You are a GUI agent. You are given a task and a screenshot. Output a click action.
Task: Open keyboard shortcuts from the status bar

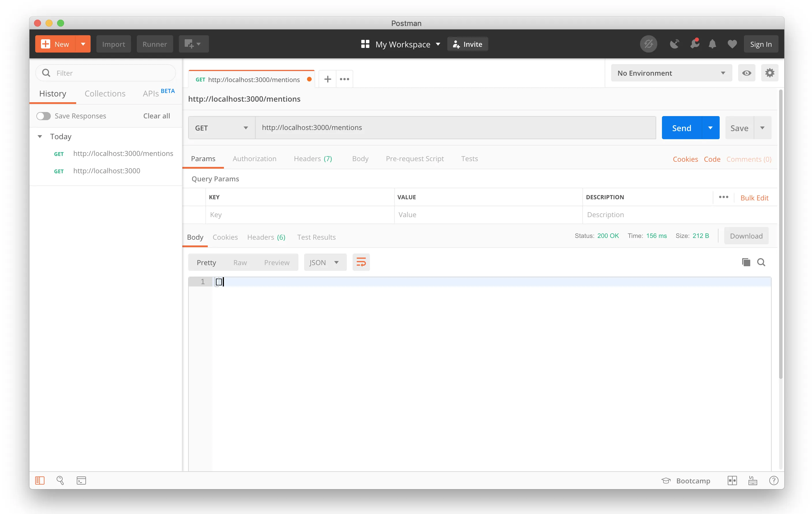753,480
